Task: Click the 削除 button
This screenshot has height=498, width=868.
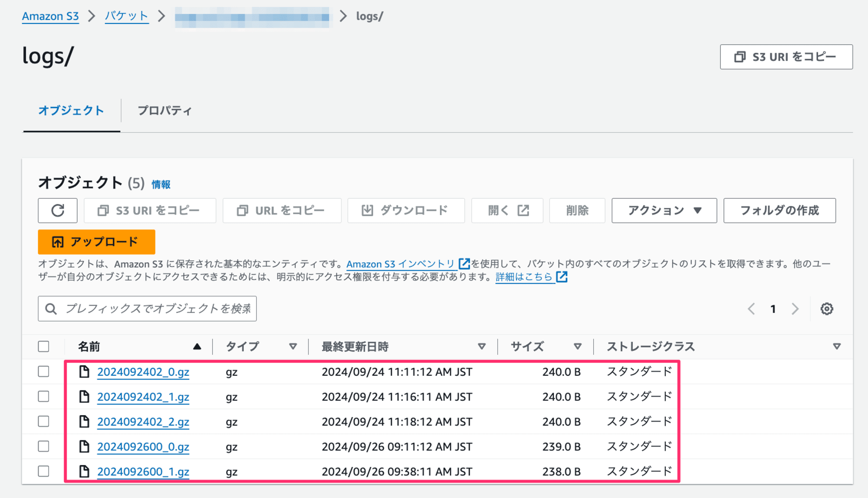Action: (577, 210)
